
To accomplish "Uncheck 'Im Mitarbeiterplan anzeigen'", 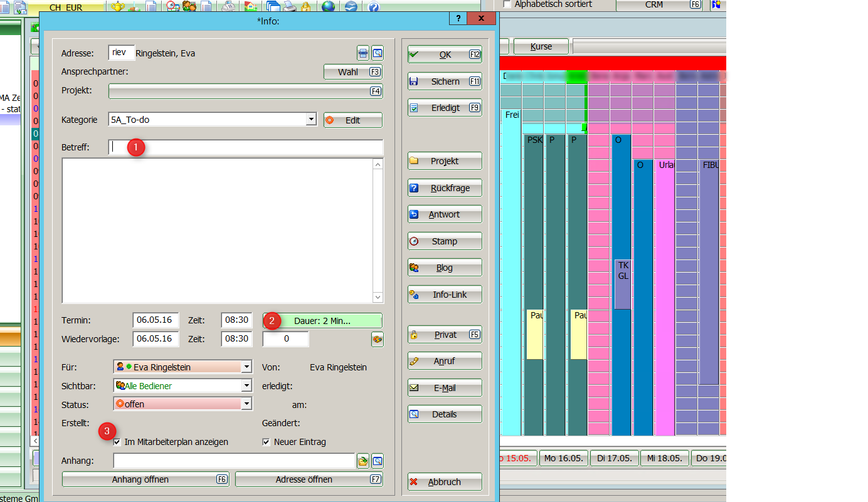I will click(117, 442).
